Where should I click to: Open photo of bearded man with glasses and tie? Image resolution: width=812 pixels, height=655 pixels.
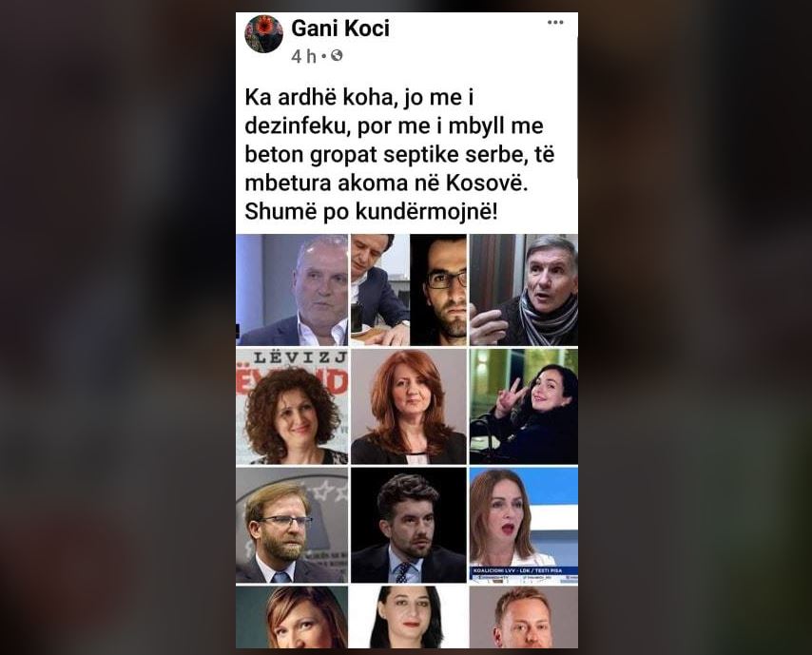(292, 525)
